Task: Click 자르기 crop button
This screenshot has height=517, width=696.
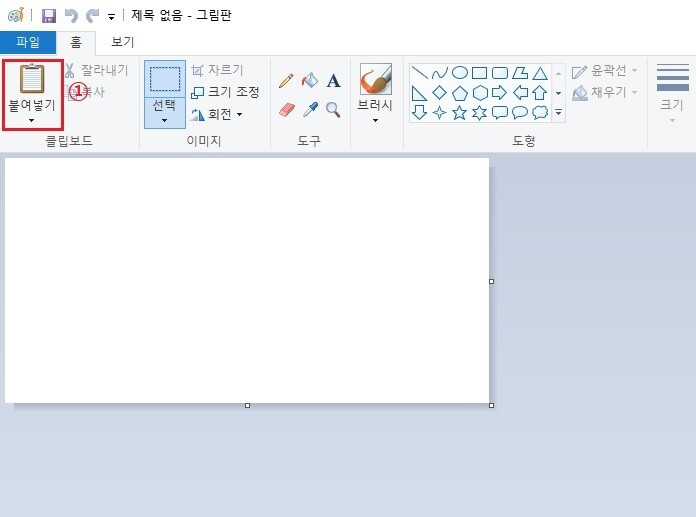Action: (x=218, y=70)
